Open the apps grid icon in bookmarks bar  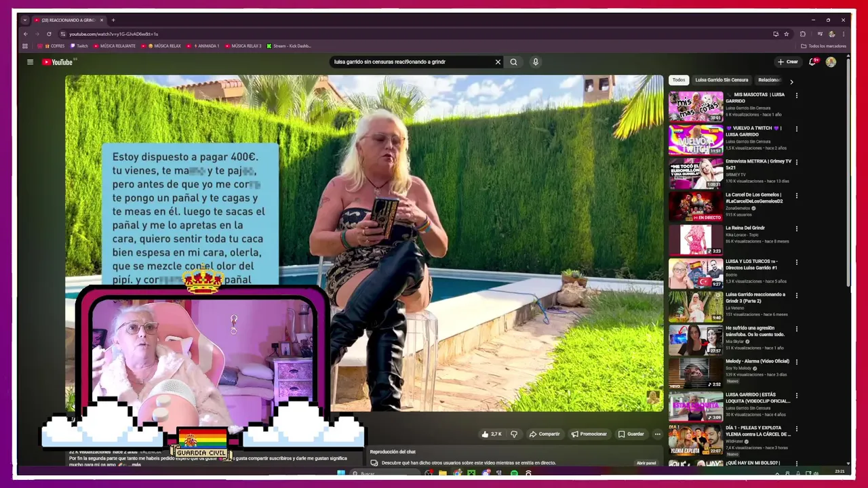[25, 46]
